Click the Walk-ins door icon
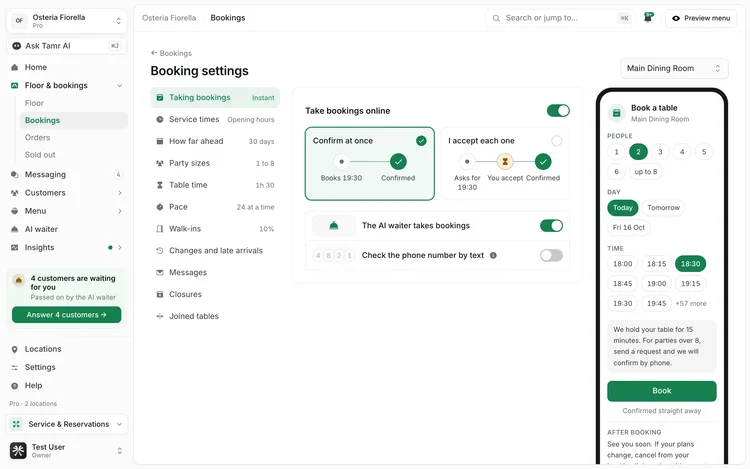Image resolution: width=750 pixels, height=469 pixels. (x=160, y=229)
